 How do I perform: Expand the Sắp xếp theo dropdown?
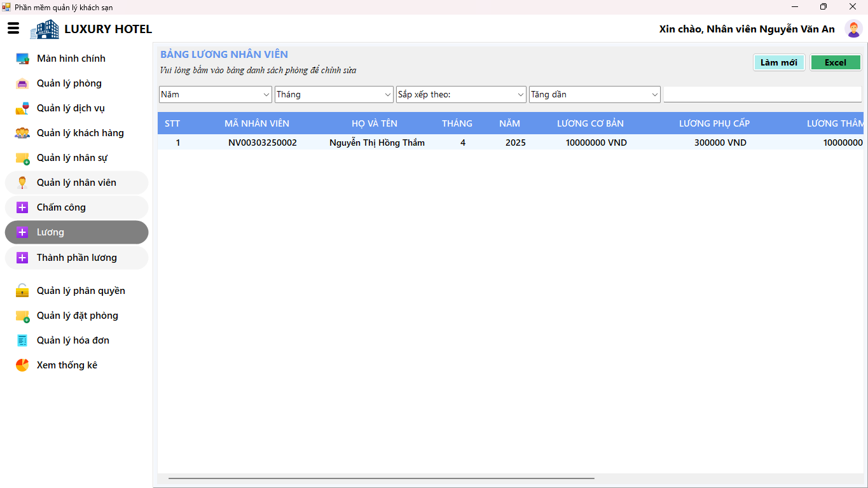pyautogui.click(x=461, y=94)
